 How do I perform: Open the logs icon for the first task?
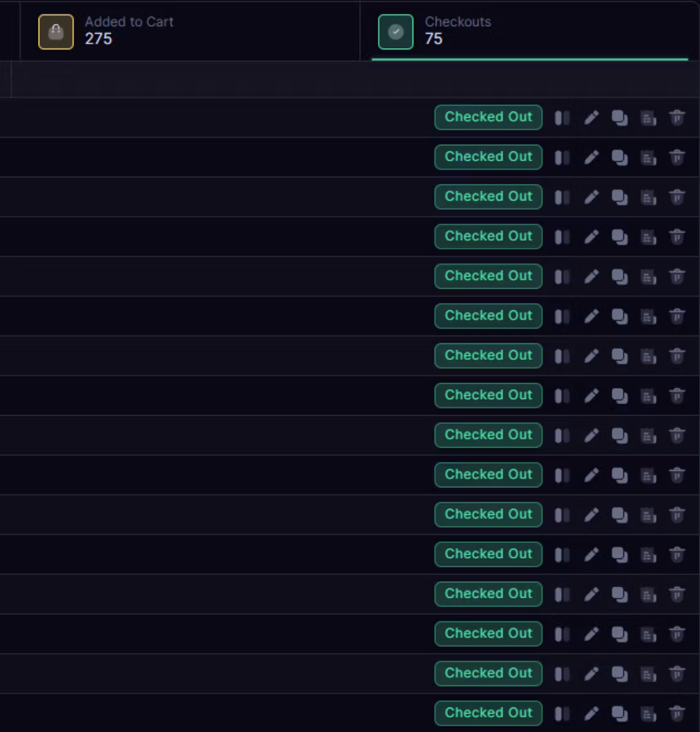(x=648, y=118)
